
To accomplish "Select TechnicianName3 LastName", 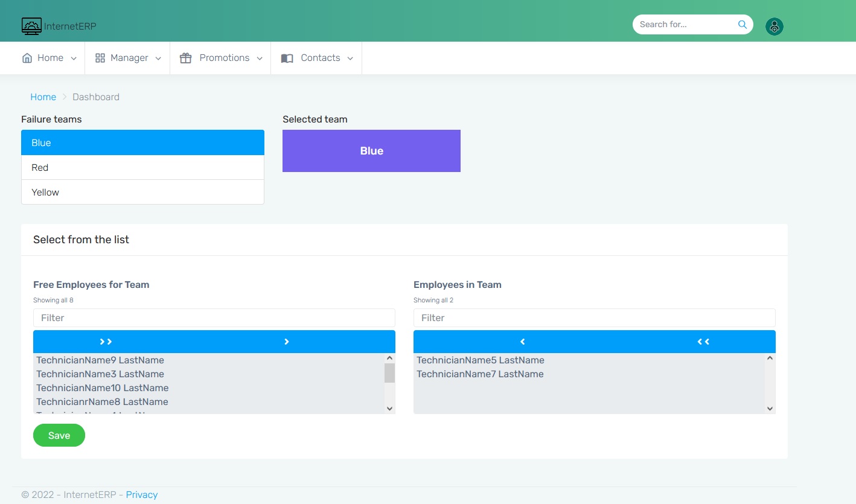I will (209, 374).
